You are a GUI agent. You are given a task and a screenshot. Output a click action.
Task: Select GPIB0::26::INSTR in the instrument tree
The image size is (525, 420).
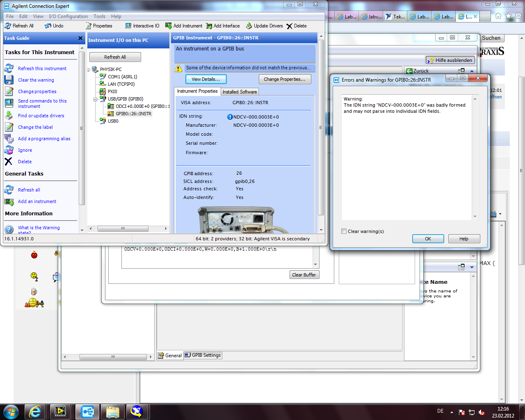[133, 114]
